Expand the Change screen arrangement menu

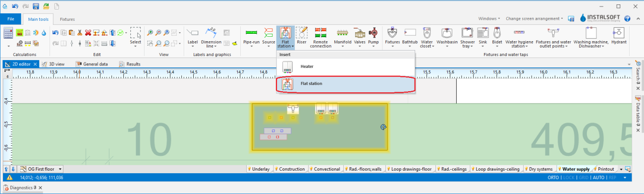pos(535,18)
